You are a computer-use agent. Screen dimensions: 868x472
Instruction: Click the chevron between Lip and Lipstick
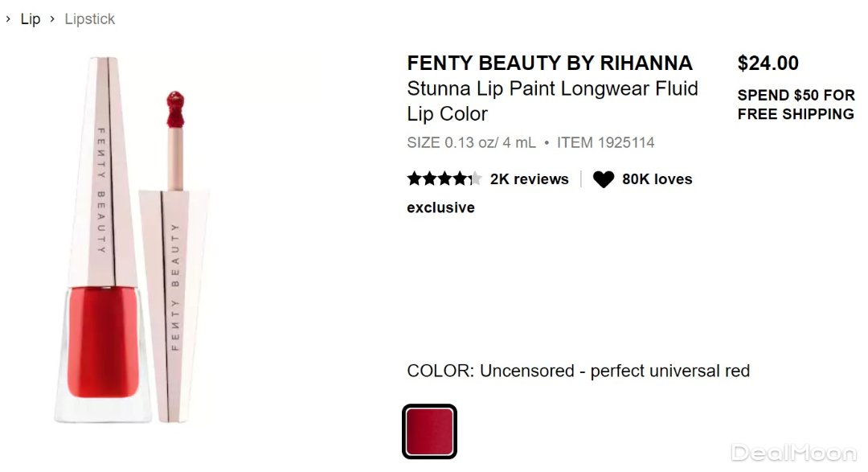(x=52, y=19)
